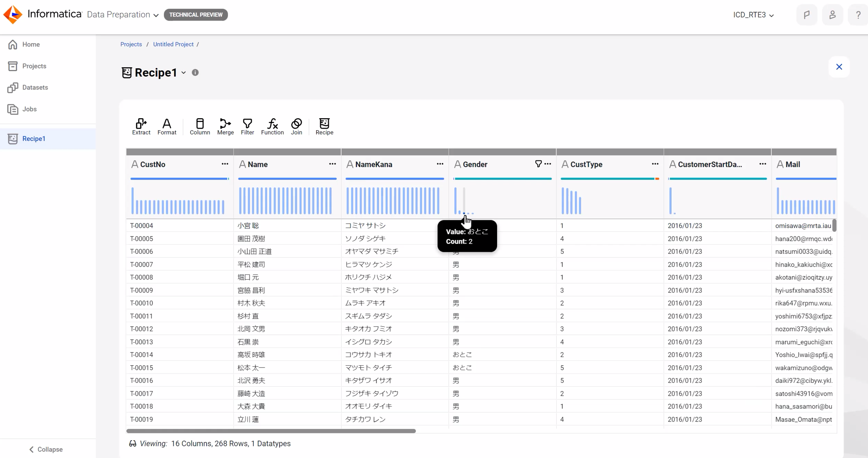The width and height of the screenshot is (868, 458).
Task: Click the filter icon on Gender column
Action: (538, 164)
